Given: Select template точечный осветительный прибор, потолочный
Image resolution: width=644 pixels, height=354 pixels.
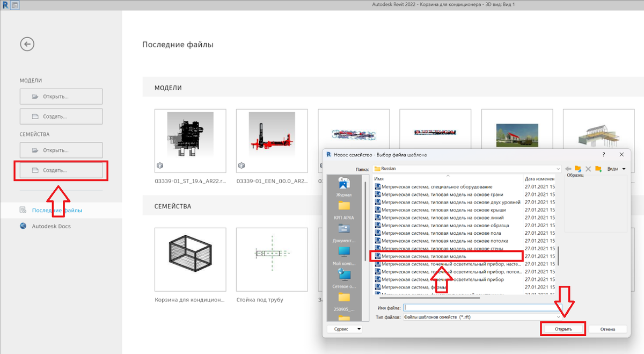Looking at the screenshot, I should pos(448,272).
